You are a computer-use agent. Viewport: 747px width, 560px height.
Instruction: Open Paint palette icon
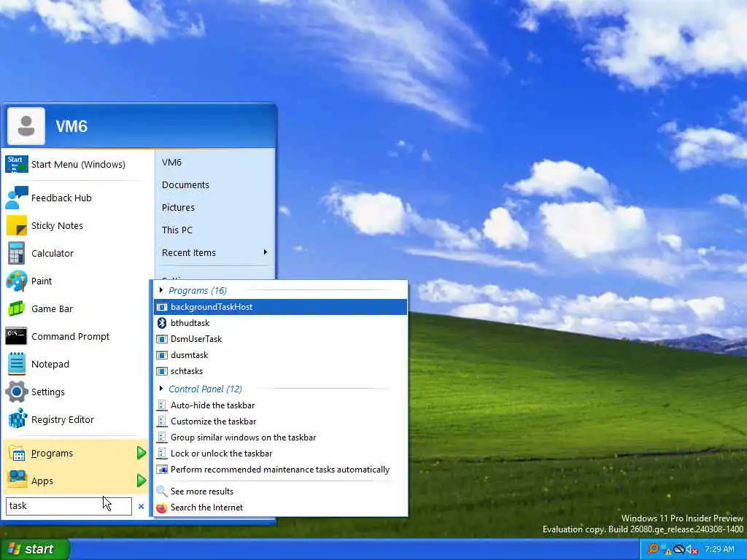tap(16, 281)
